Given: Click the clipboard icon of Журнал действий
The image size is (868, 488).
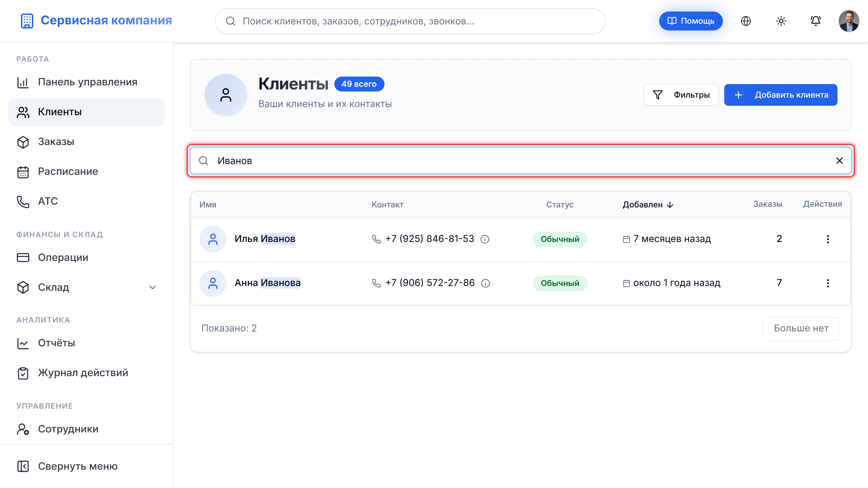Looking at the screenshot, I should pyautogui.click(x=23, y=373).
